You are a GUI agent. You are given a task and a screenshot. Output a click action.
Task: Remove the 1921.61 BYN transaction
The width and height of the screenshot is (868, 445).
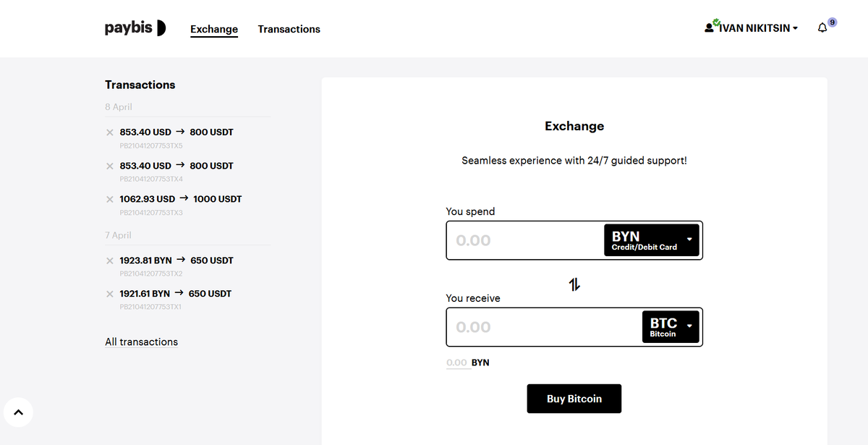point(110,294)
